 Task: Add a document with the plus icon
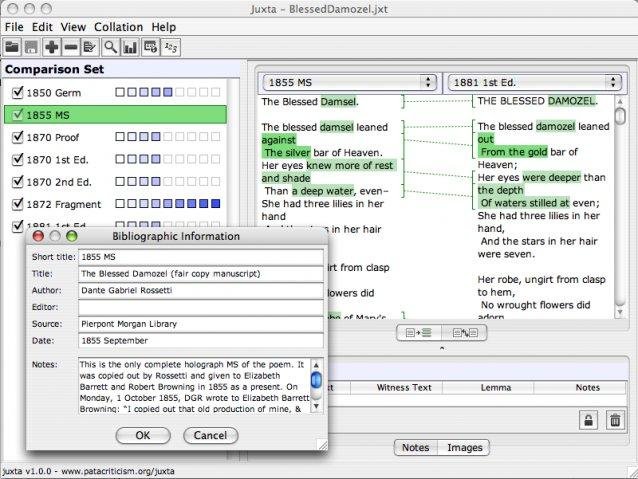tap(51, 47)
